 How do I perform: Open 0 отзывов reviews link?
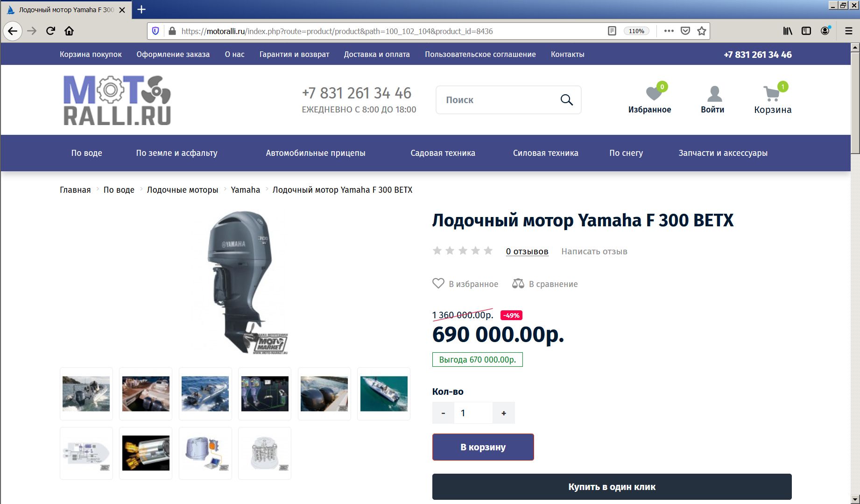tap(527, 252)
